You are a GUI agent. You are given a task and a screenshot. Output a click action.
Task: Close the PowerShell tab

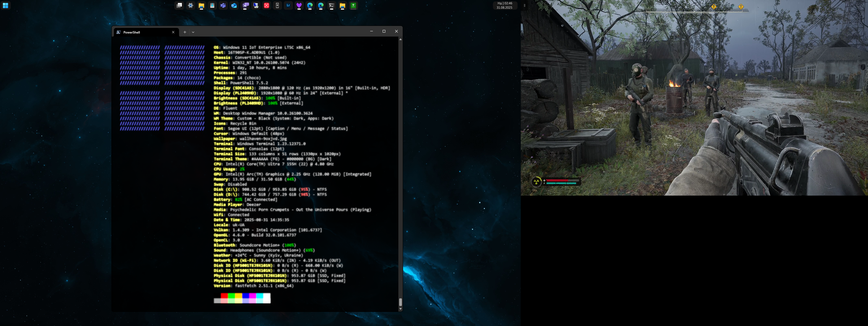pyautogui.click(x=173, y=32)
